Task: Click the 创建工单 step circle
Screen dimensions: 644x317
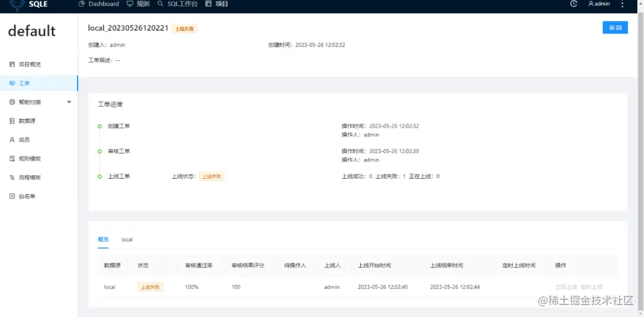Action: 100,126
